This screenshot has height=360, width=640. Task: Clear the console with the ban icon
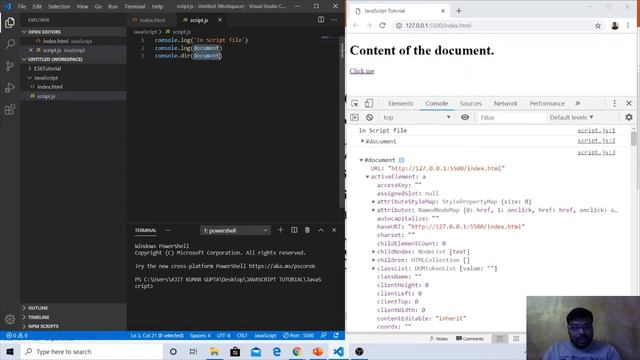(x=369, y=118)
